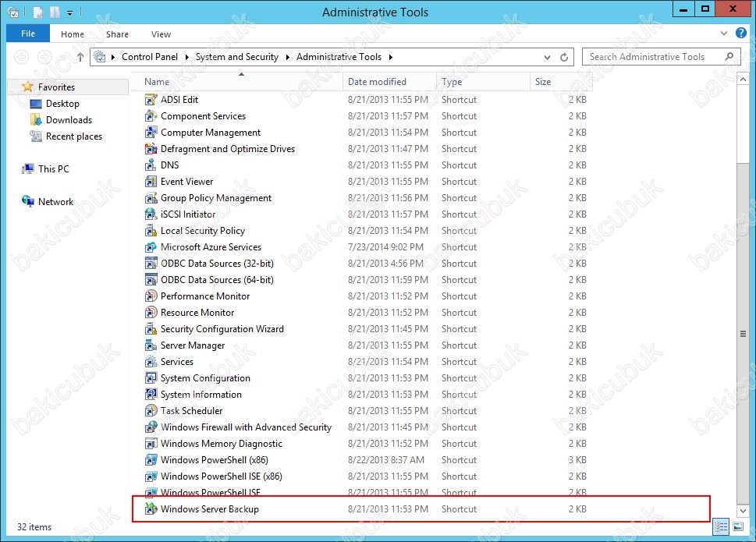This screenshot has height=542, width=756.
Task: Select the Windows PowerShell (x86) icon
Action: (151, 460)
